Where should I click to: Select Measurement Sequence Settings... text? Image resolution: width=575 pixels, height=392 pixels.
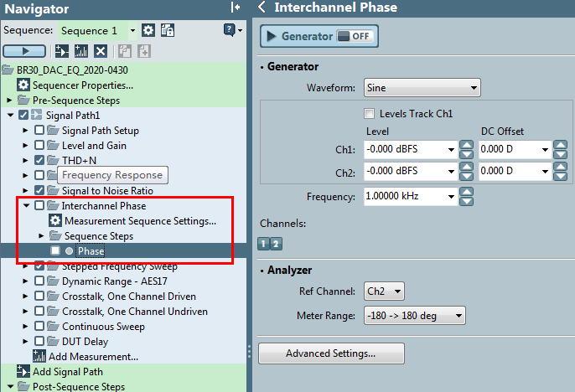(x=141, y=221)
